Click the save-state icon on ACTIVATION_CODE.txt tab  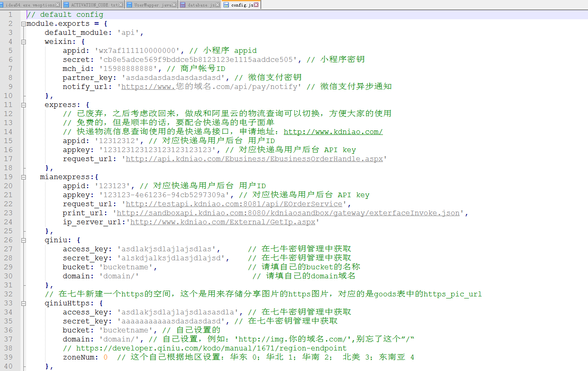click(x=66, y=5)
